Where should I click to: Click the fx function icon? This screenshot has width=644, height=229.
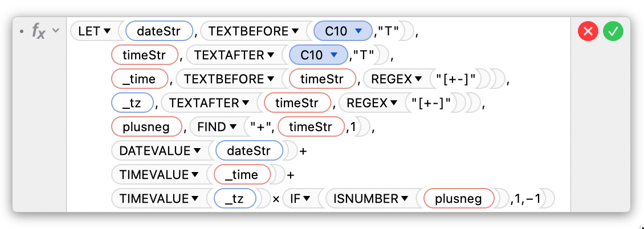[38, 32]
